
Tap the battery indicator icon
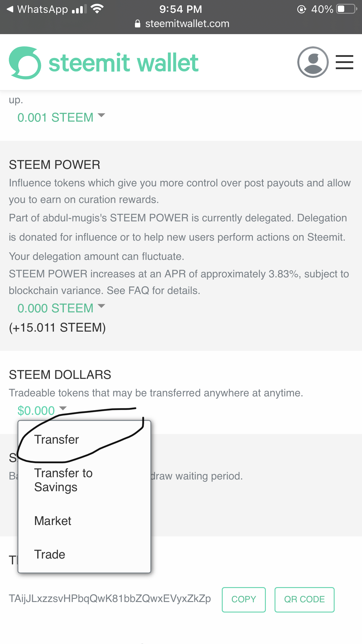[346, 9]
